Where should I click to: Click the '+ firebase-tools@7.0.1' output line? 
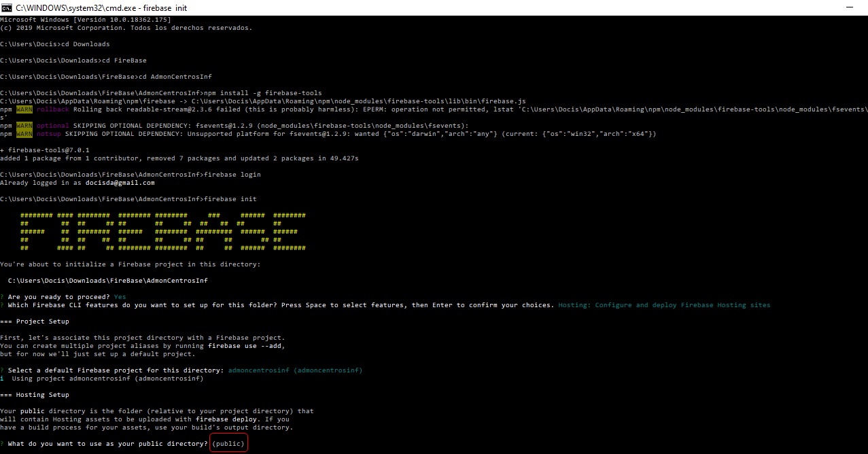(45, 150)
